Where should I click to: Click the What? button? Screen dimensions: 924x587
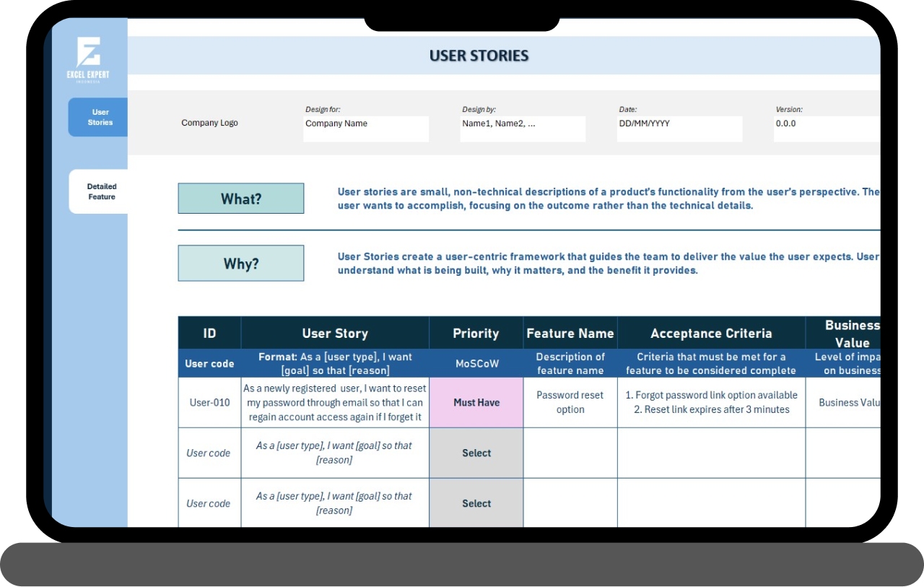(x=241, y=199)
